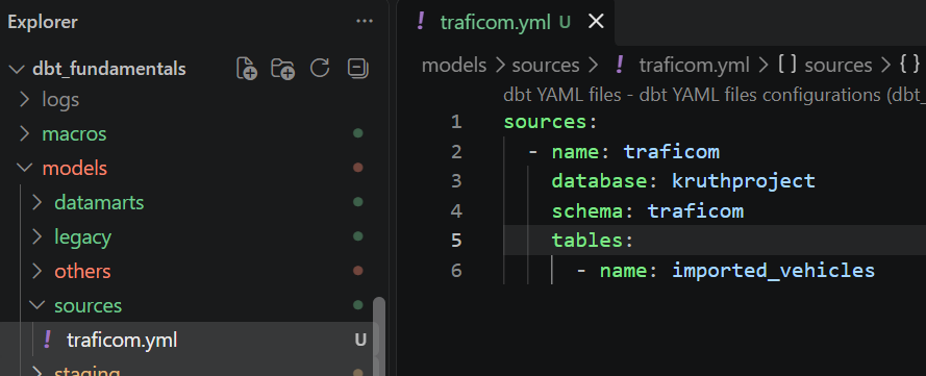Viewport: 926px width, 376px height.
Task: Collapse all folders in Explorer
Action: tap(357, 68)
